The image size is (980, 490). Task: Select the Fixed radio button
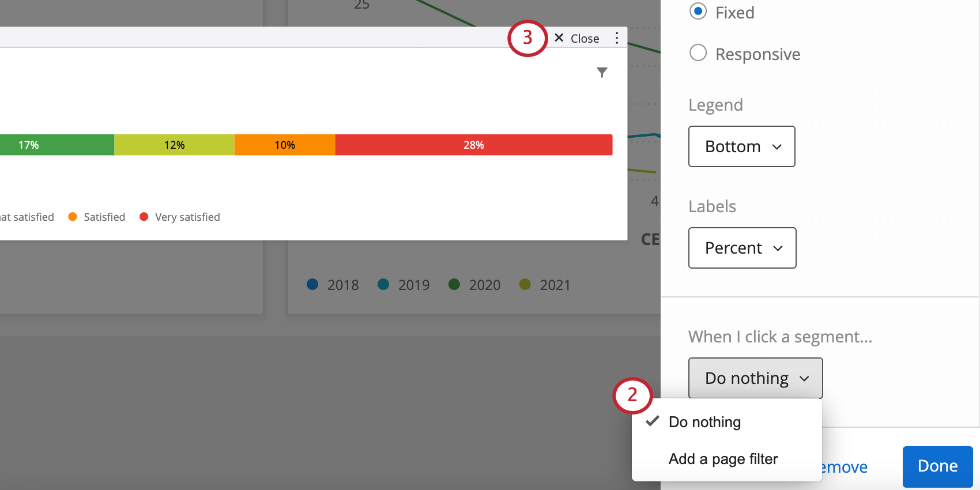click(698, 11)
